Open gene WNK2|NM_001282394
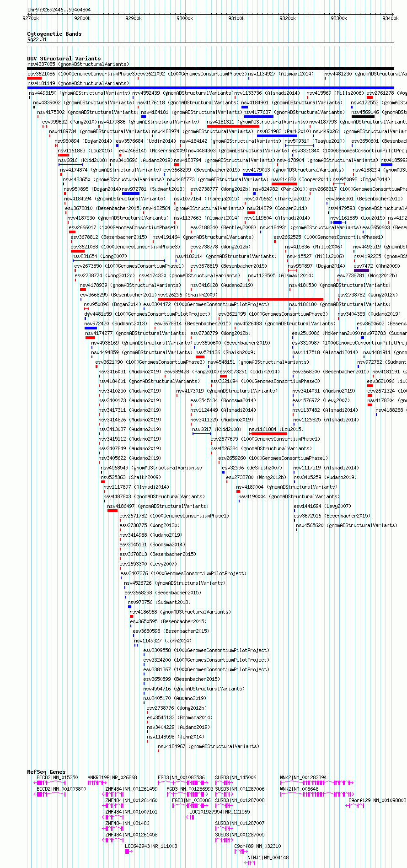The image size is (407, 868). click(303, 777)
